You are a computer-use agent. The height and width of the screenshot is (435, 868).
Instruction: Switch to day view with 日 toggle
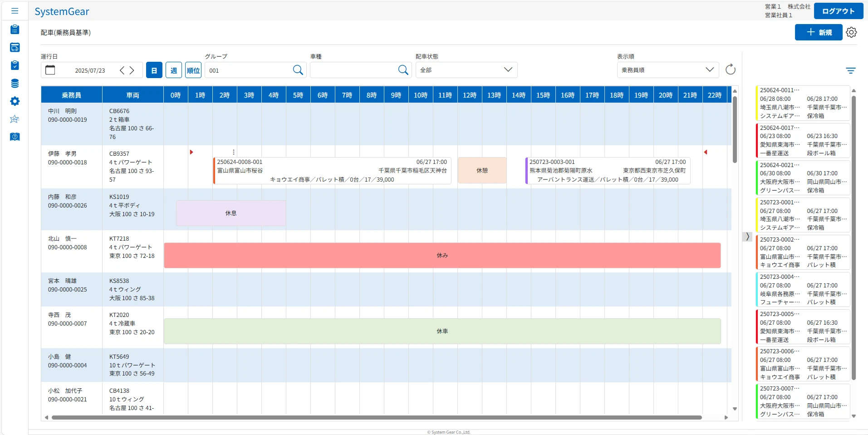(154, 70)
